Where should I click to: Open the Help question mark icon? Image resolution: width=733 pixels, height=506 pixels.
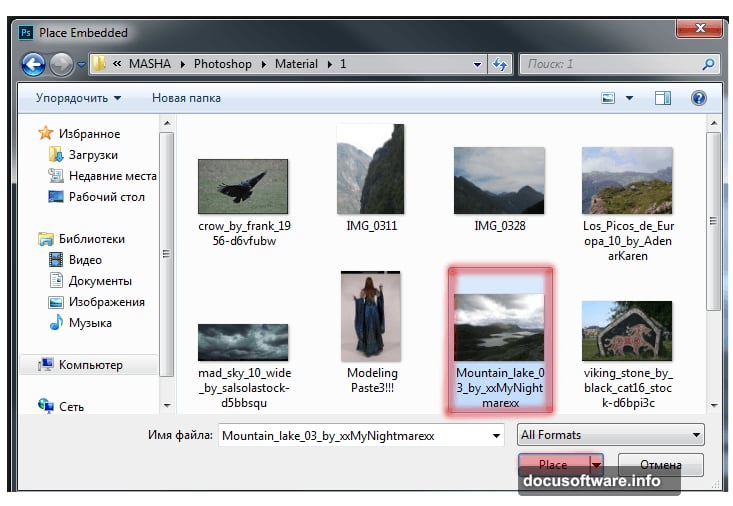pos(698,98)
